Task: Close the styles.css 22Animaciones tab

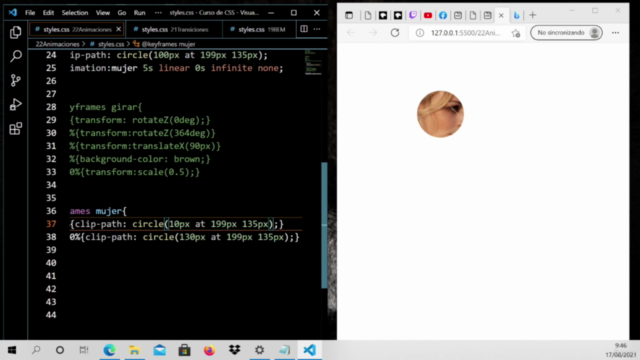Action: (x=118, y=29)
